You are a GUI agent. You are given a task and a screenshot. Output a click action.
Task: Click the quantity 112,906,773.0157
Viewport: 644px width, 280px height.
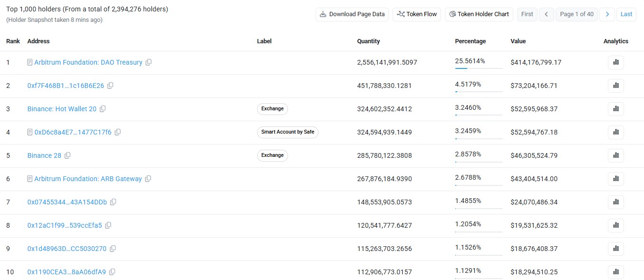(x=384, y=272)
